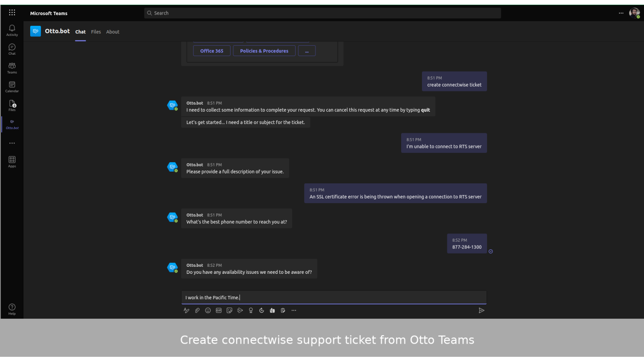The height and width of the screenshot is (362, 644).
Task: Open Chat in the left rail
Action: 12,49
